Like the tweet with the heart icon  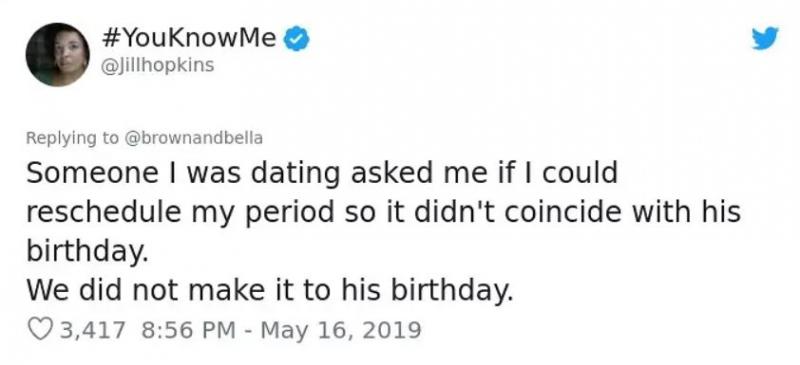(x=41, y=330)
